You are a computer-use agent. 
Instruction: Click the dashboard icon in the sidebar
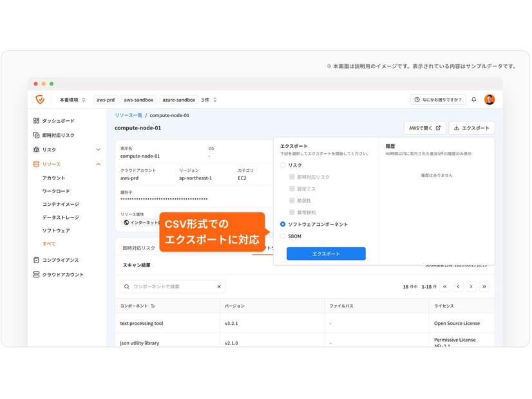pyautogui.click(x=37, y=120)
